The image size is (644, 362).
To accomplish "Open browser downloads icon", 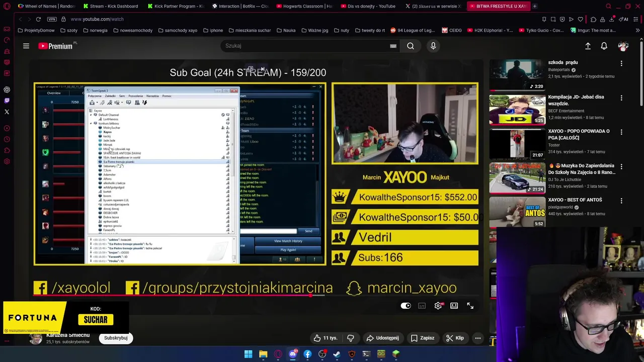I will coord(612,19).
